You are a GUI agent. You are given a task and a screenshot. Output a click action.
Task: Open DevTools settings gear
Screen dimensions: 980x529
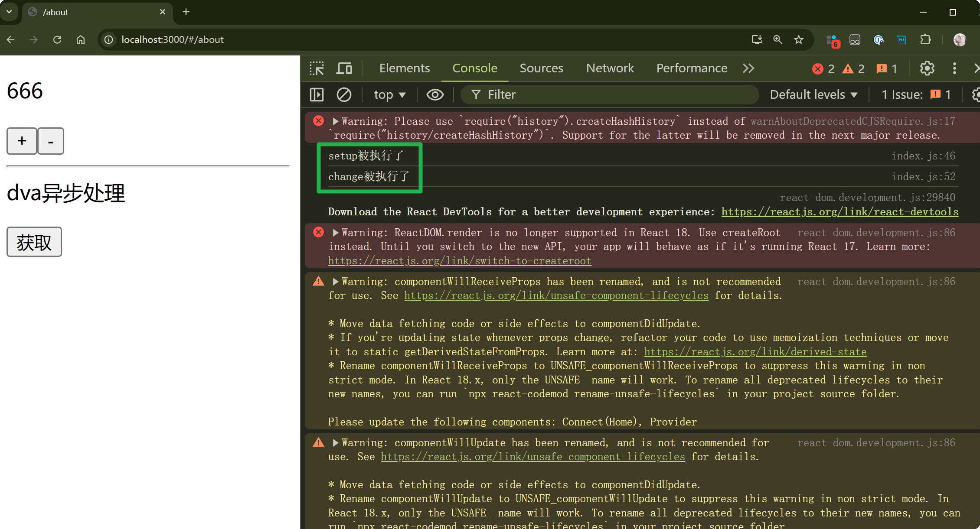pyautogui.click(x=927, y=68)
